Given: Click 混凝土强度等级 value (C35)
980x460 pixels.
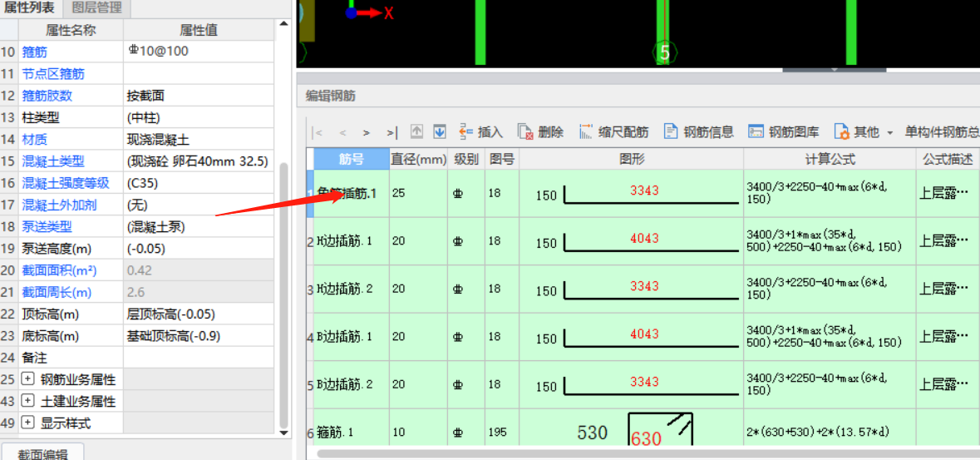Looking at the screenshot, I should [x=199, y=183].
